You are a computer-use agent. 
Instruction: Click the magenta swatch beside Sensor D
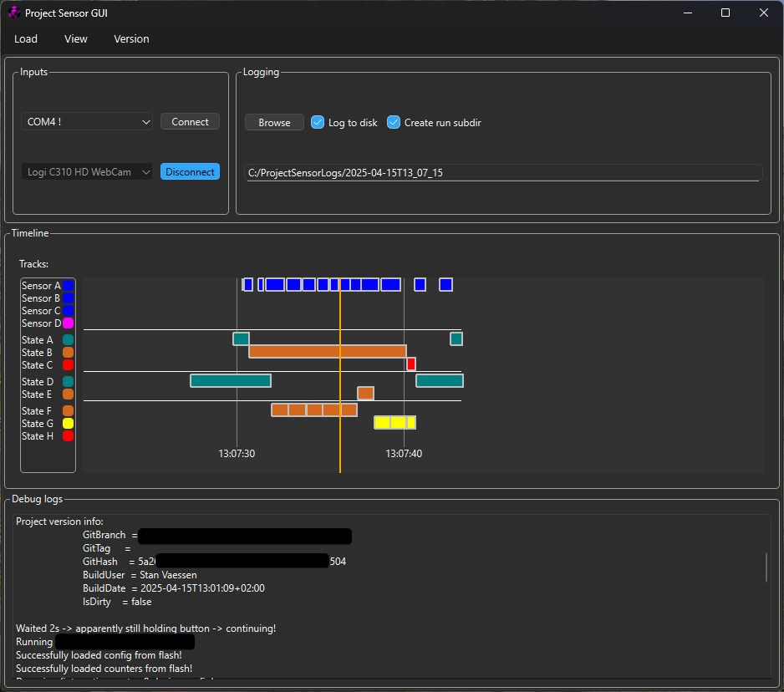(x=68, y=323)
